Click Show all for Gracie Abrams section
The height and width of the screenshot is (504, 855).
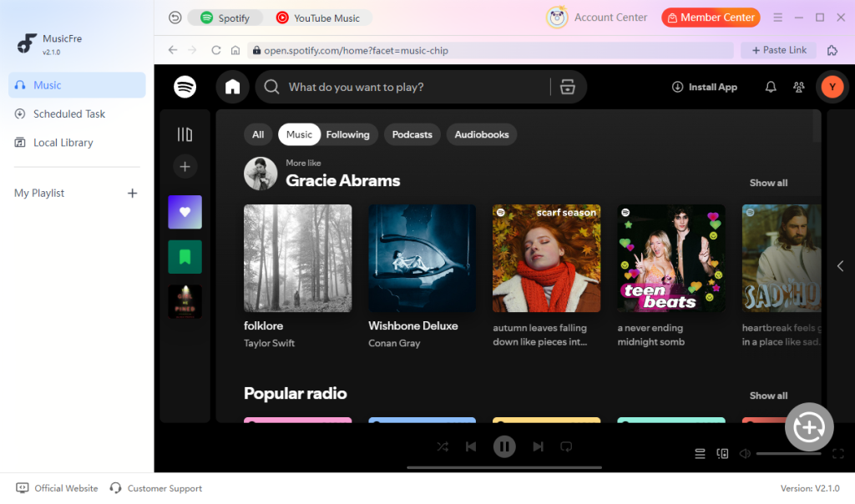tap(768, 183)
